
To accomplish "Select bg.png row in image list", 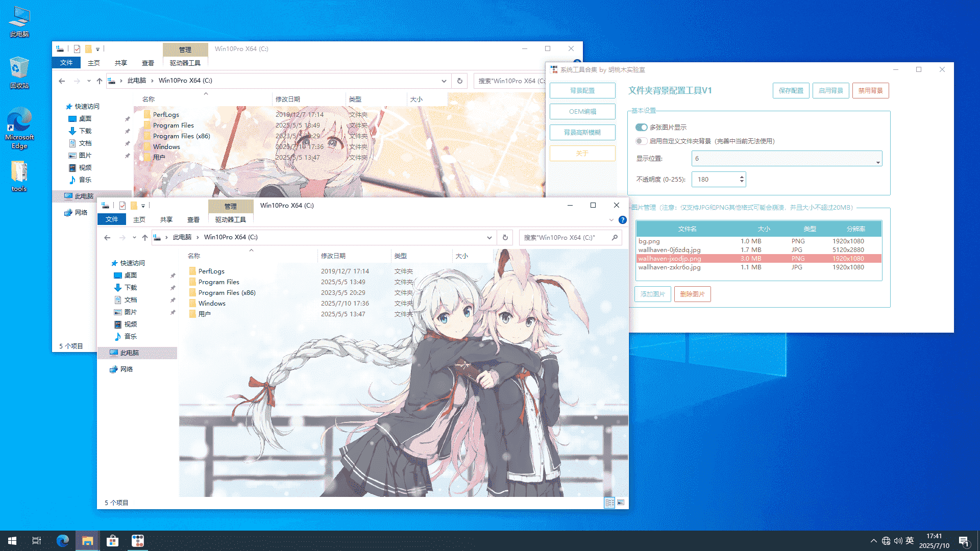I will tap(759, 241).
